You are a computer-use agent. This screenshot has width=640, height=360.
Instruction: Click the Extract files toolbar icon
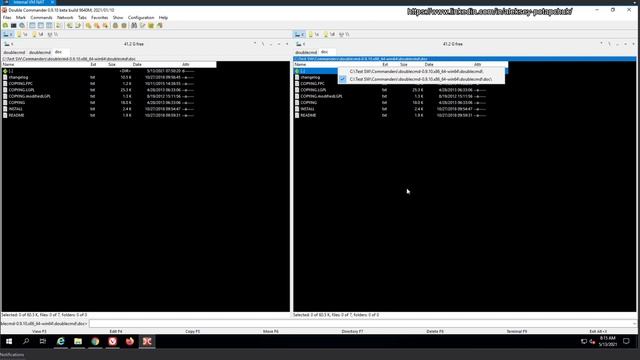pos(124,25)
